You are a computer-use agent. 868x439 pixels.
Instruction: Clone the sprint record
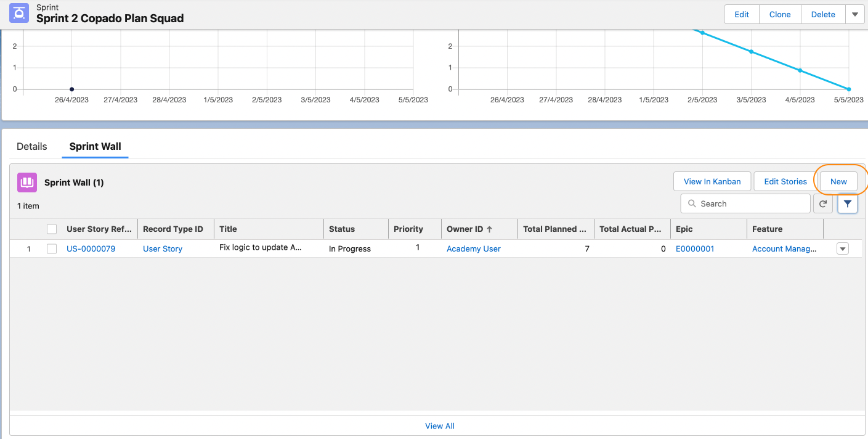pyautogui.click(x=780, y=14)
